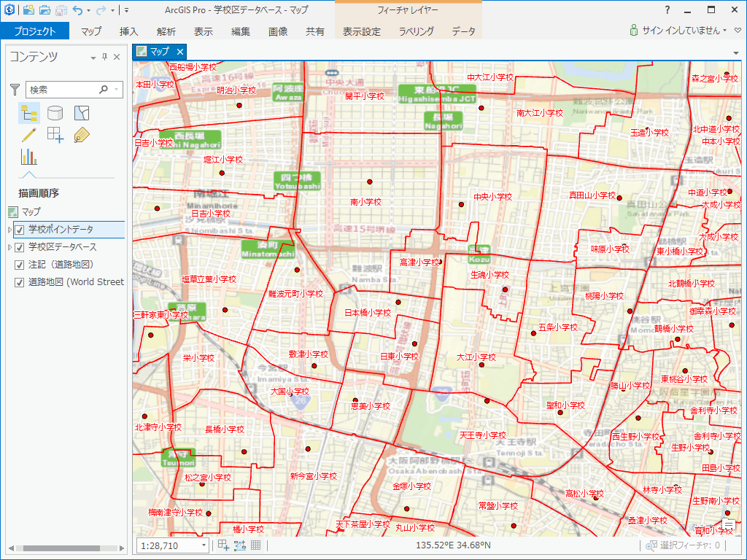Toggle the Snapping icon in status bar
747x560 pixels.
point(223,545)
